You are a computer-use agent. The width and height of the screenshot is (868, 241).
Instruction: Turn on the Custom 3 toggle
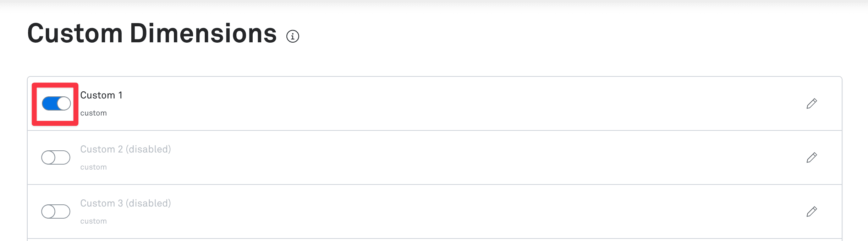coord(56,211)
